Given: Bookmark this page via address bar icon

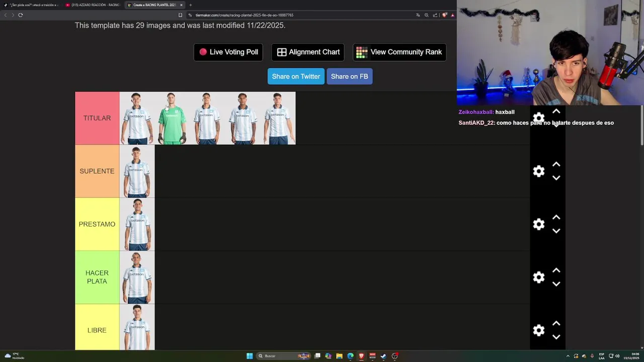Looking at the screenshot, I should pyautogui.click(x=180, y=15).
